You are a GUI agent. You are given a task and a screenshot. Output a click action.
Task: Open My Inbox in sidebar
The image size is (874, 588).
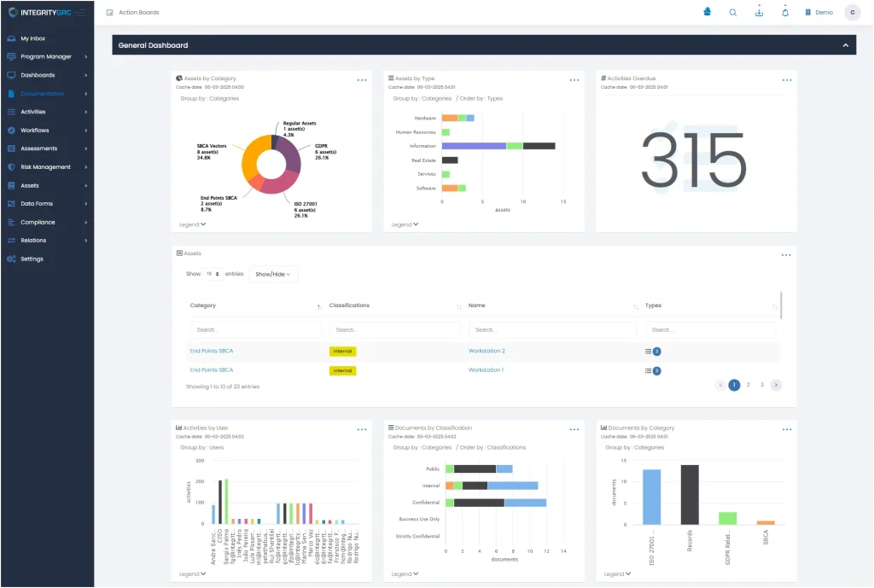tap(33, 38)
